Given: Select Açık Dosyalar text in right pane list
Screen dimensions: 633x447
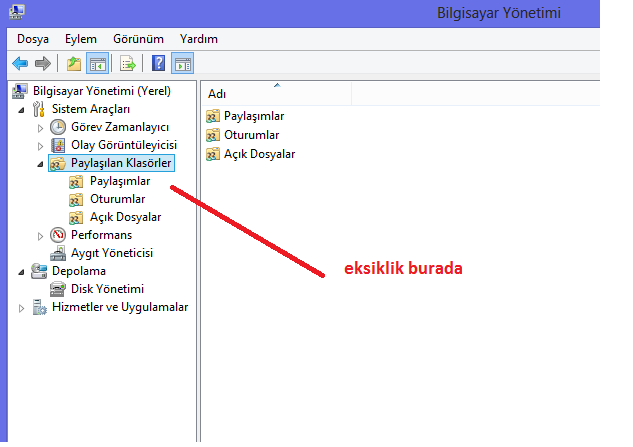Looking at the screenshot, I should click(260, 154).
